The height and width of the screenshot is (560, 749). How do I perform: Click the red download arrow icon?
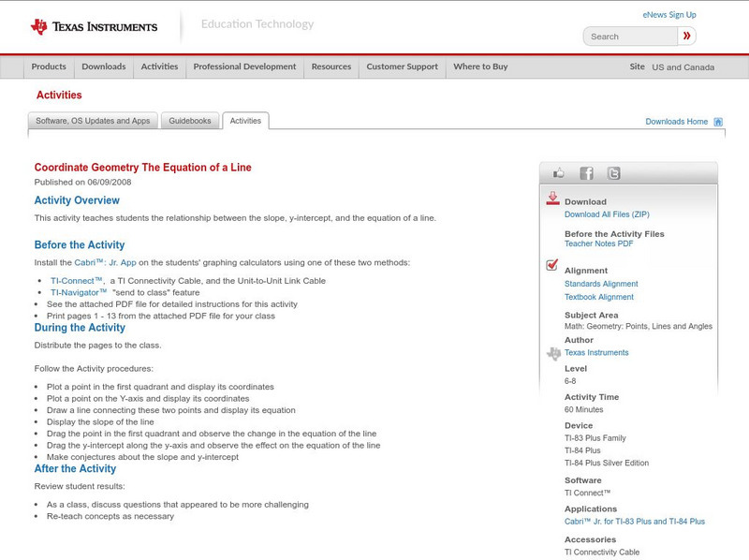[x=552, y=199]
